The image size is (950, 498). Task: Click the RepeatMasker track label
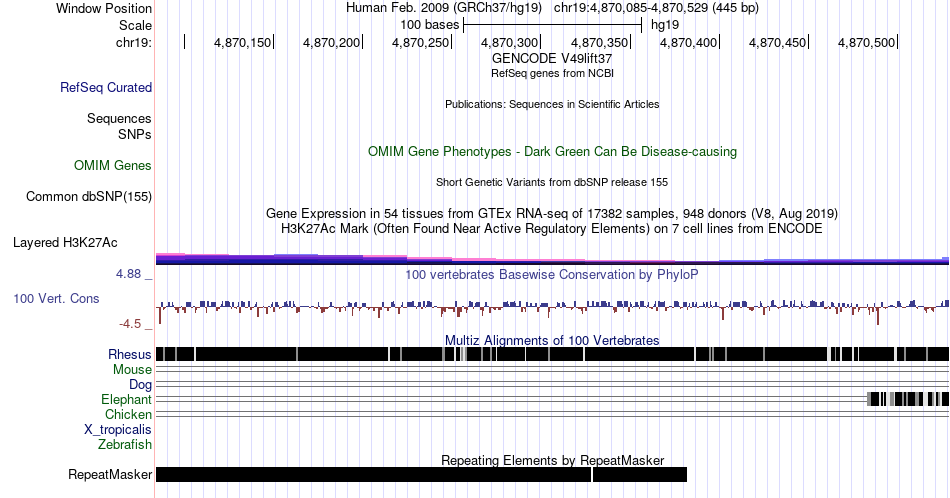[110, 474]
